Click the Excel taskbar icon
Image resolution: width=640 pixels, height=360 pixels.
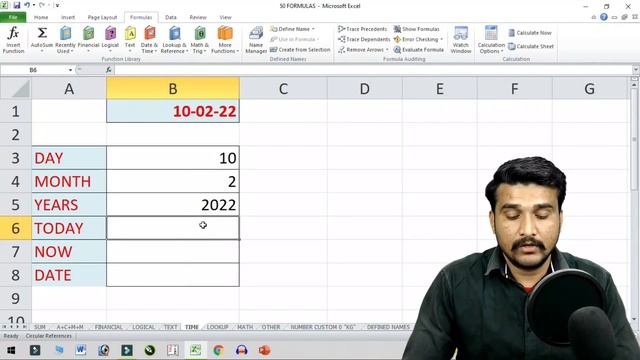196,350
